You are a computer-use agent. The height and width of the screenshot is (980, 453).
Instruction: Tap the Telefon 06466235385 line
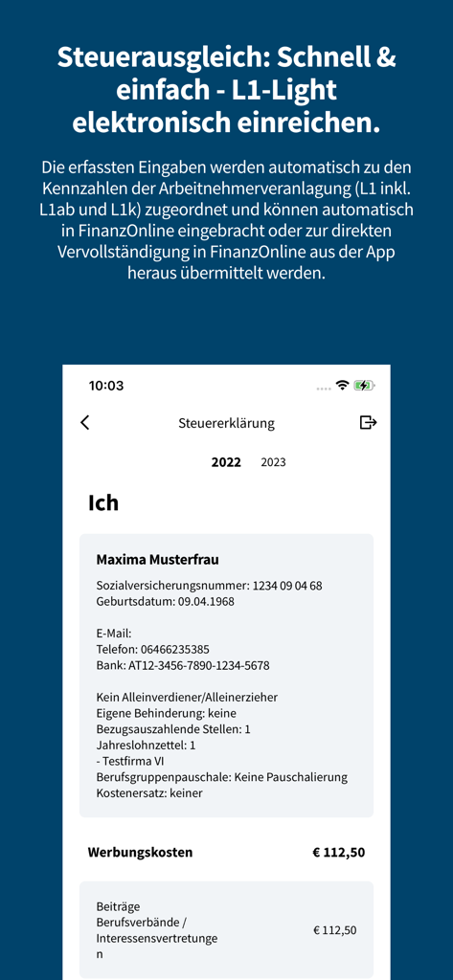click(x=152, y=650)
